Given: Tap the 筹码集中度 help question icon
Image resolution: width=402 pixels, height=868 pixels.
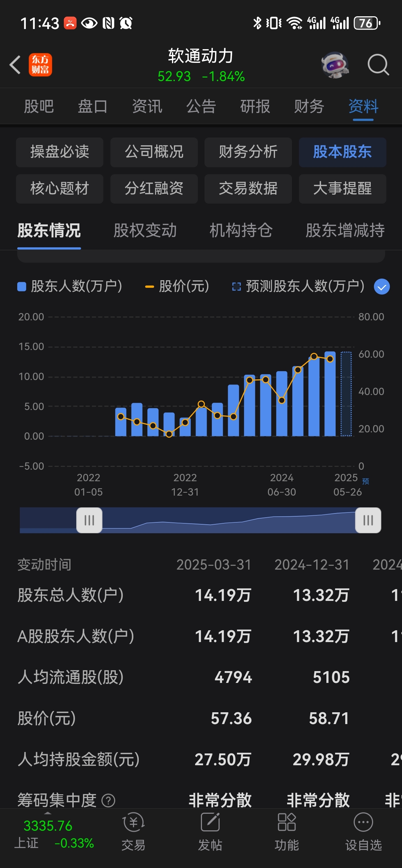Looking at the screenshot, I should click(108, 801).
